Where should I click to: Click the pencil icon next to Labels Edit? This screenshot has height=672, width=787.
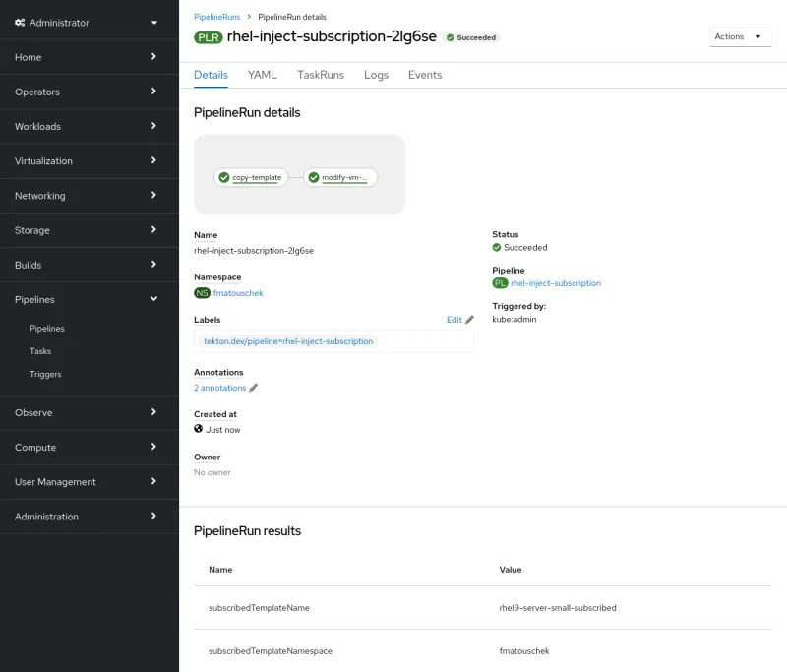[469, 320]
